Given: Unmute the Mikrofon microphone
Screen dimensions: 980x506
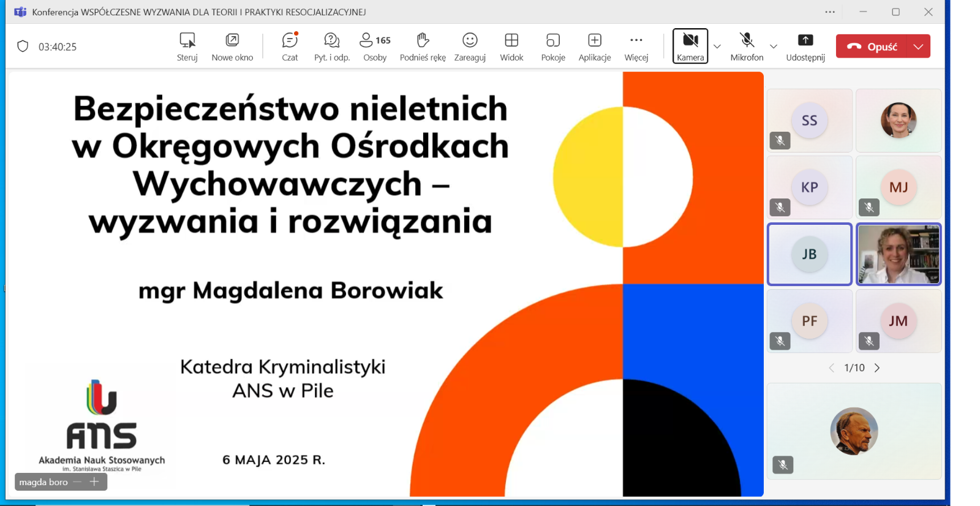Looking at the screenshot, I should pyautogui.click(x=747, y=46).
